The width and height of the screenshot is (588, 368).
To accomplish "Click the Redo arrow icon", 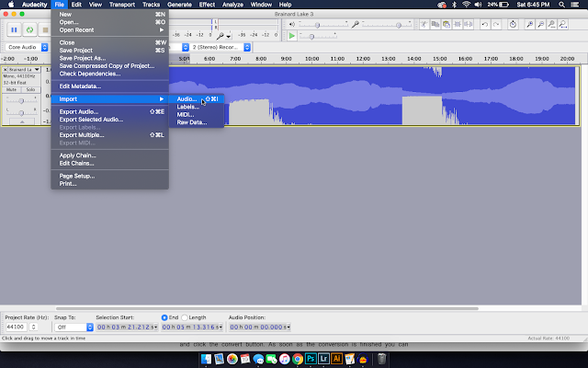I will coord(496,25).
